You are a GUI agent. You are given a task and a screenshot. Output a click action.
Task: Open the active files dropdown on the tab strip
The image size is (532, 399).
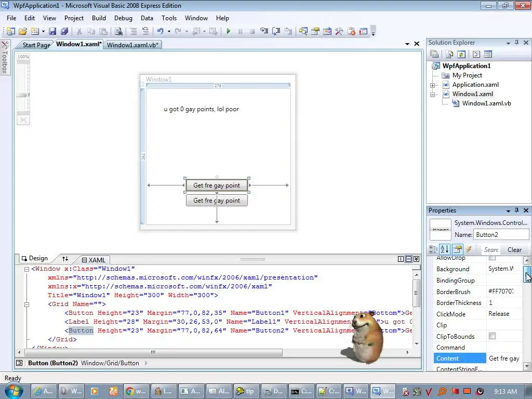coord(407,44)
